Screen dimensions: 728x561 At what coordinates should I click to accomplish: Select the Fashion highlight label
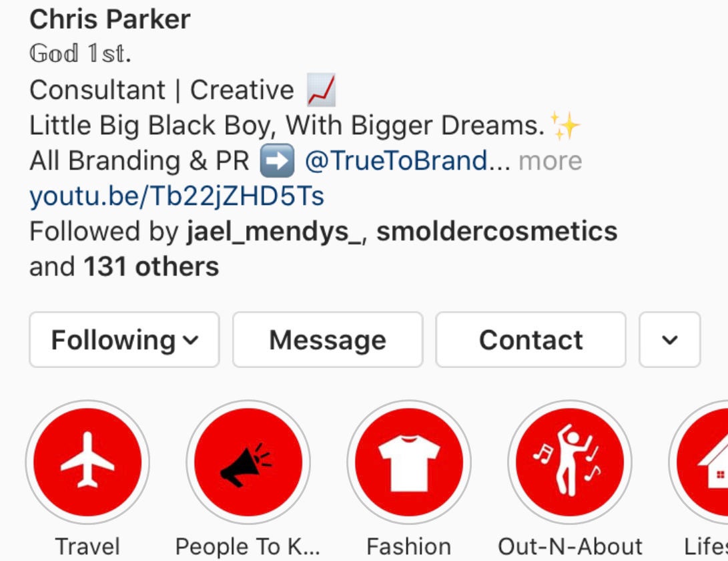[408, 546]
